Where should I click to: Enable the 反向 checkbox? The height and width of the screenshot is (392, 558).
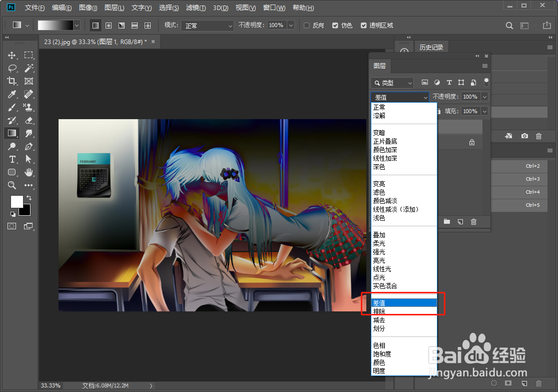point(307,25)
